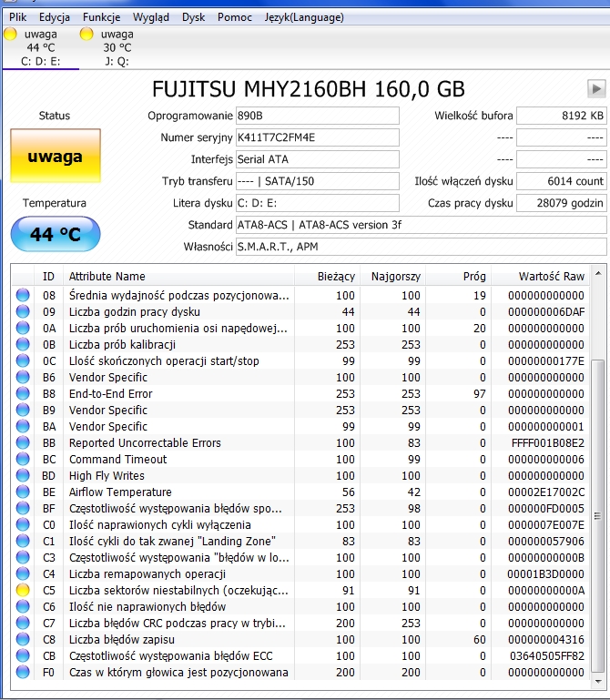The height and width of the screenshot is (700, 610).
Task: Click blue icon for Reported Uncorrectable Errors
Action: 23,442
